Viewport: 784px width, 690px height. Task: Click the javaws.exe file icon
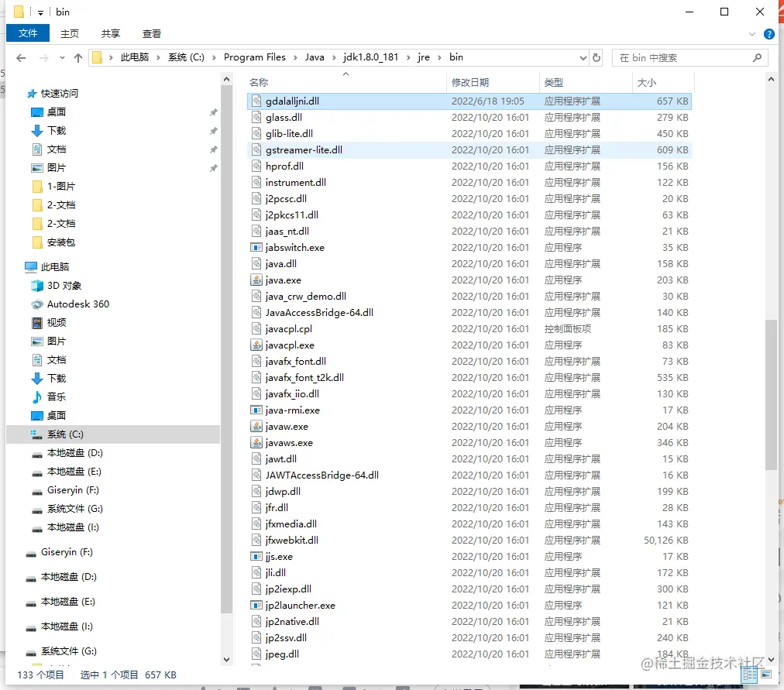[x=256, y=443]
